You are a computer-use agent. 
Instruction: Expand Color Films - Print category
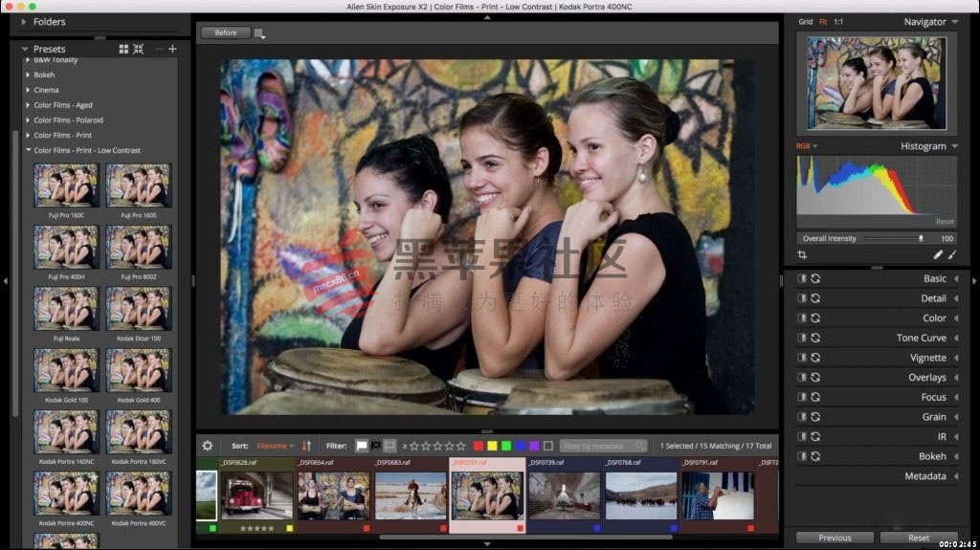(x=28, y=135)
